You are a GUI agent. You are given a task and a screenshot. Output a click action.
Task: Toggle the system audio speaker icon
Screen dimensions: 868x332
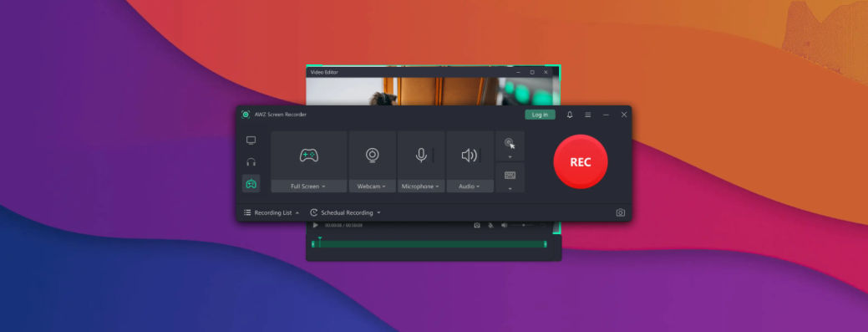click(x=470, y=156)
